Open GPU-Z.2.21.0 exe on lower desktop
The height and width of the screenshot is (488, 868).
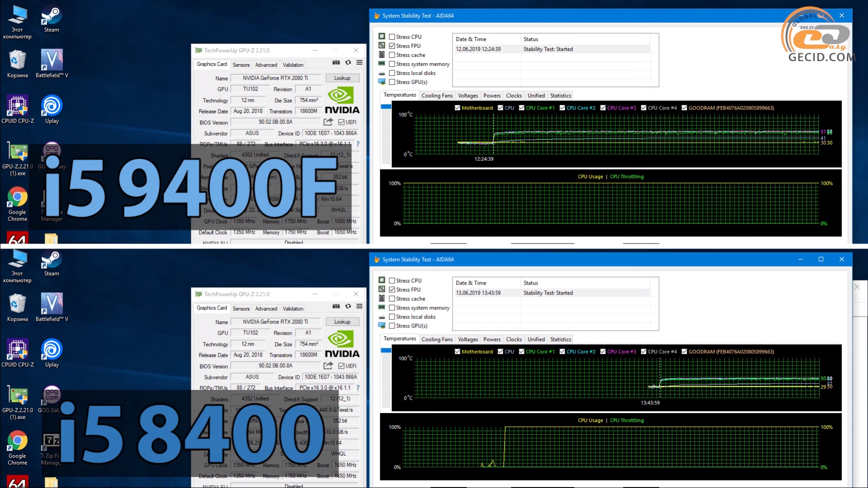click(18, 402)
